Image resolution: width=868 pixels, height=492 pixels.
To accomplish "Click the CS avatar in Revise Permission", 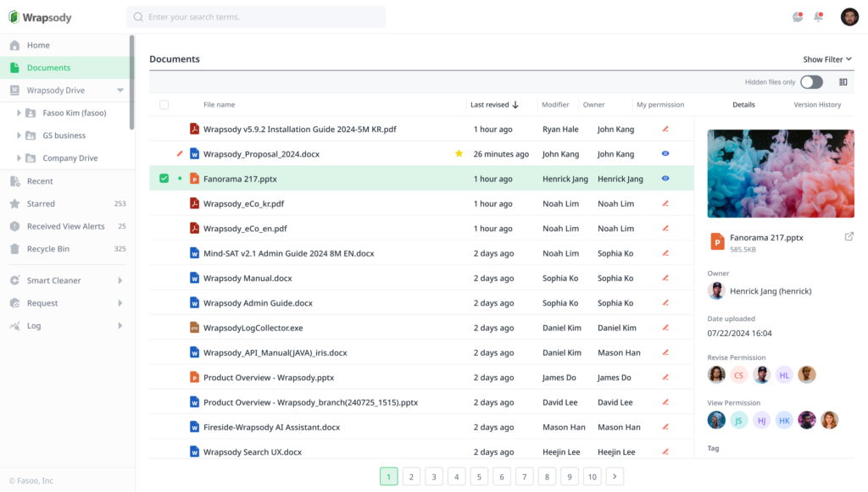I will click(738, 375).
